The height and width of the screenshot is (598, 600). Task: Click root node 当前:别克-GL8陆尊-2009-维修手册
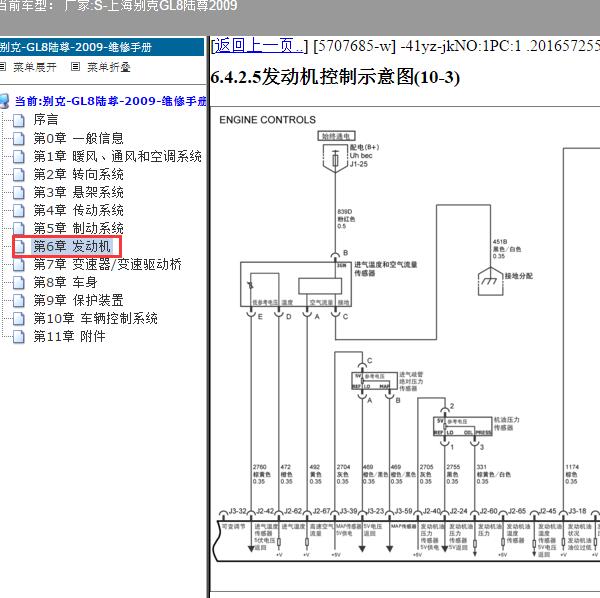[111, 101]
